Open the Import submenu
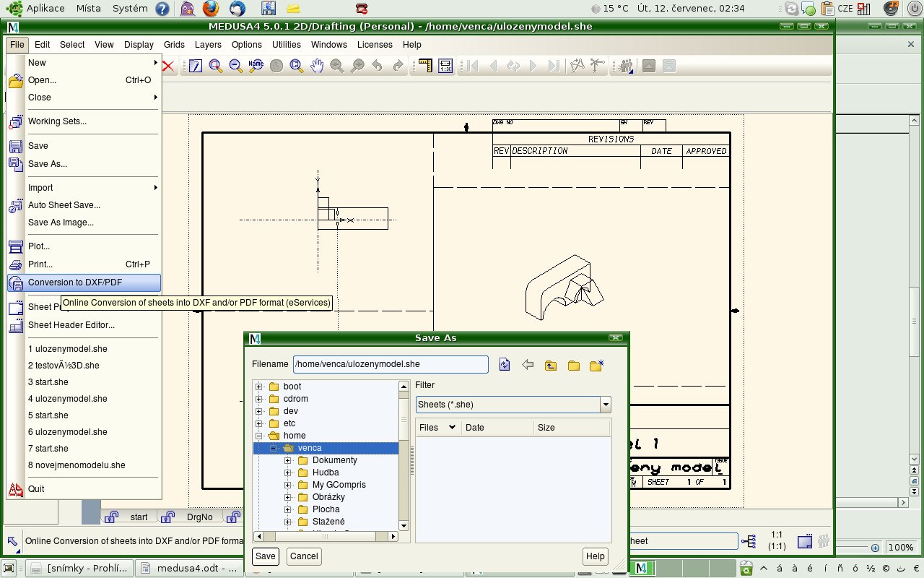Image resolution: width=924 pixels, height=578 pixels. 84,188
